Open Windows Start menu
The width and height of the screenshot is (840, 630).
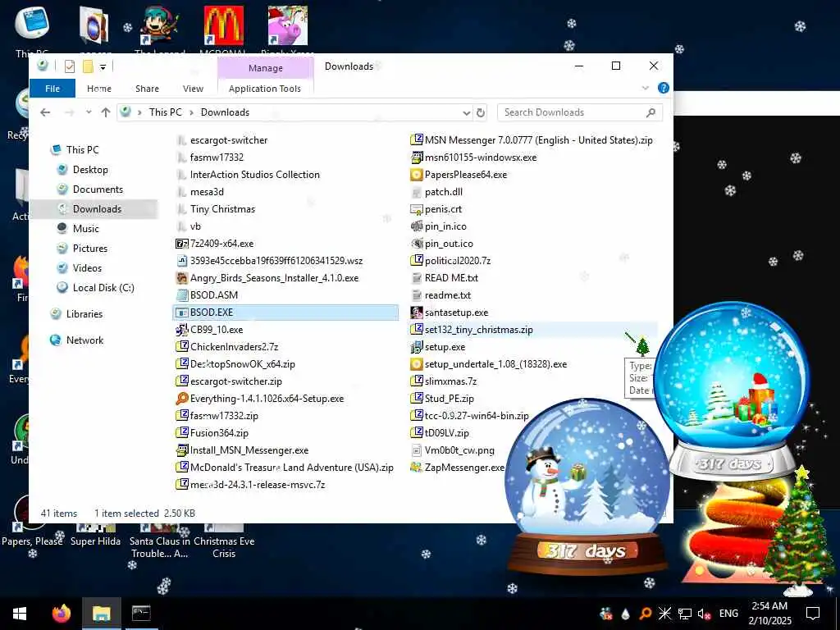coord(20,614)
